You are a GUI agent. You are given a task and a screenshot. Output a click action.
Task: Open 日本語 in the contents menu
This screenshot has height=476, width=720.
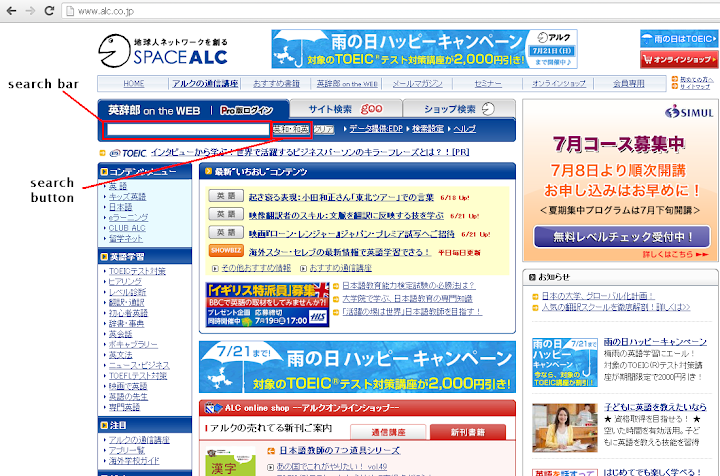(x=120, y=207)
